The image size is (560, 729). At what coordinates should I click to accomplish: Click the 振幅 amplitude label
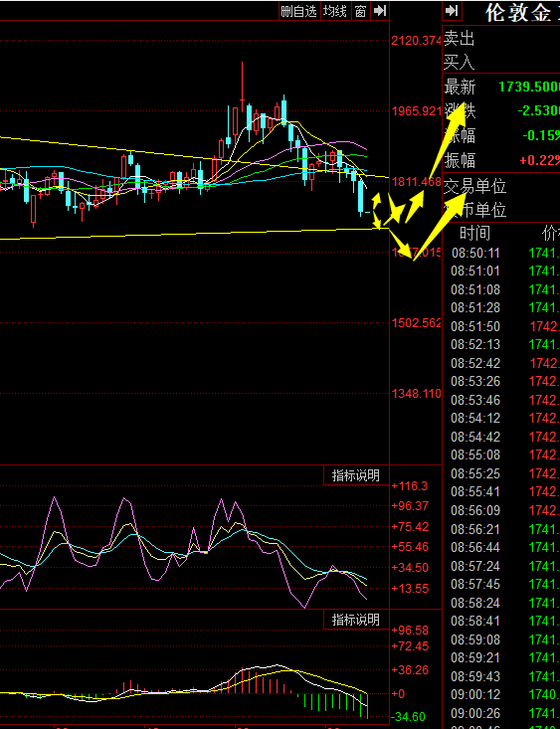coord(460,161)
